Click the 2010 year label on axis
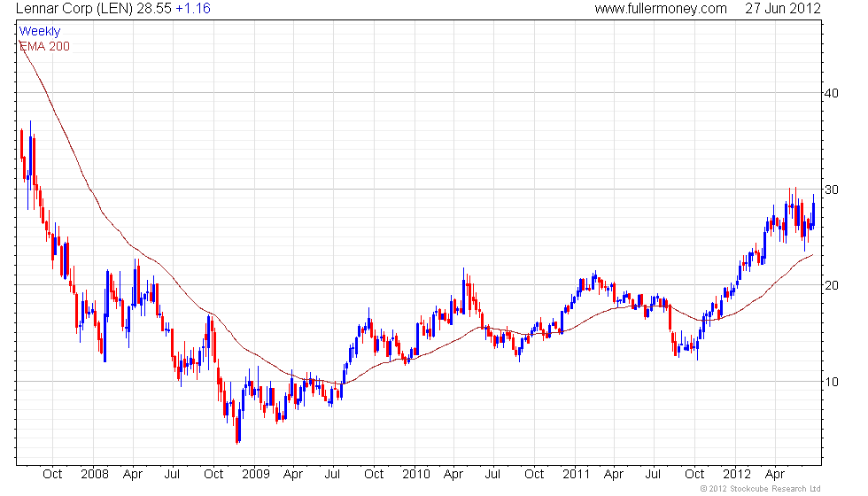Viewport: 868px width, 496px height. (x=416, y=475)
